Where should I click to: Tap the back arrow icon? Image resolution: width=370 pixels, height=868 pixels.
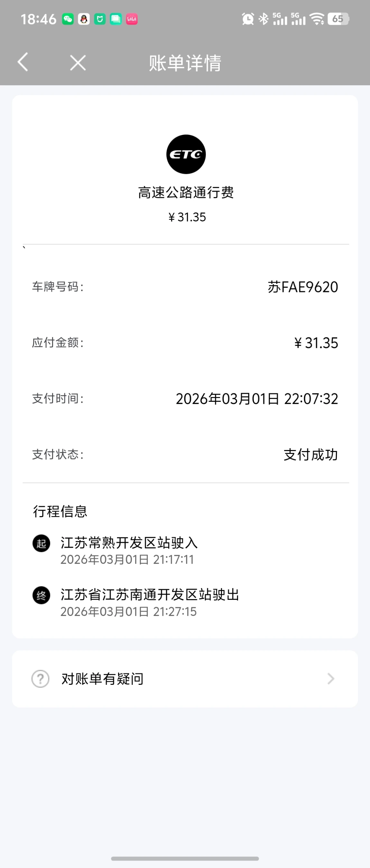click(23, 62)
